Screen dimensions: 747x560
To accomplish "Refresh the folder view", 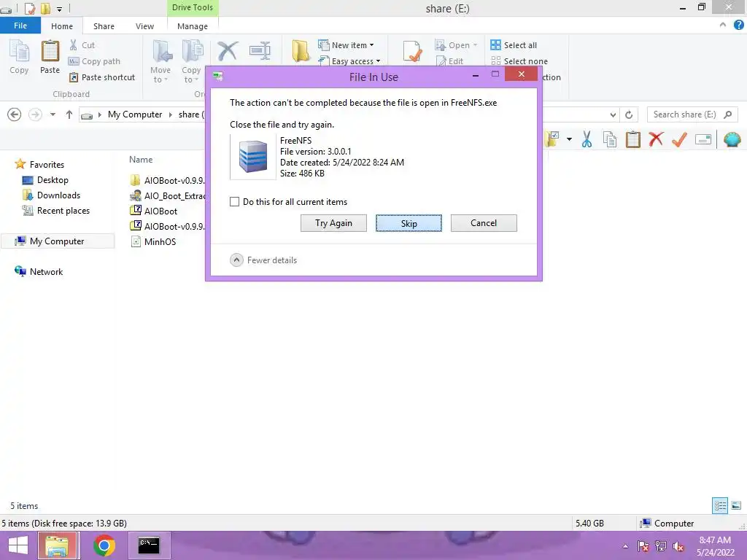I will [629, 114].
